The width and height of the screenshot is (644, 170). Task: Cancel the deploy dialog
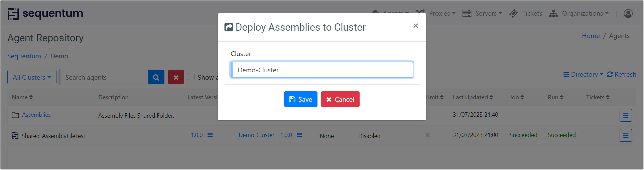click(340, 99)
